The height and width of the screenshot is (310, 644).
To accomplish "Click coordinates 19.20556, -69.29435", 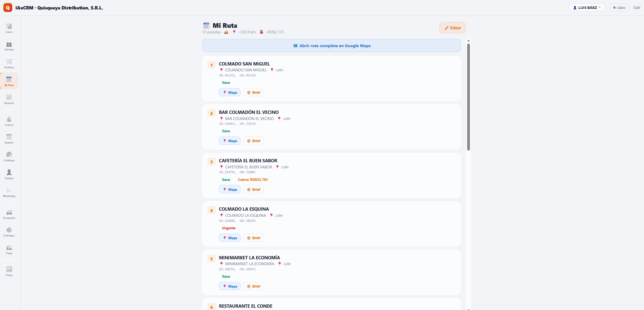I will [x=237, y=269].
